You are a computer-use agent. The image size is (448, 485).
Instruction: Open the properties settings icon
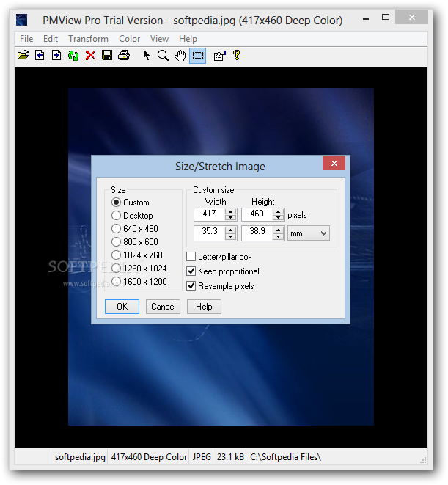[x=219, y=56]
